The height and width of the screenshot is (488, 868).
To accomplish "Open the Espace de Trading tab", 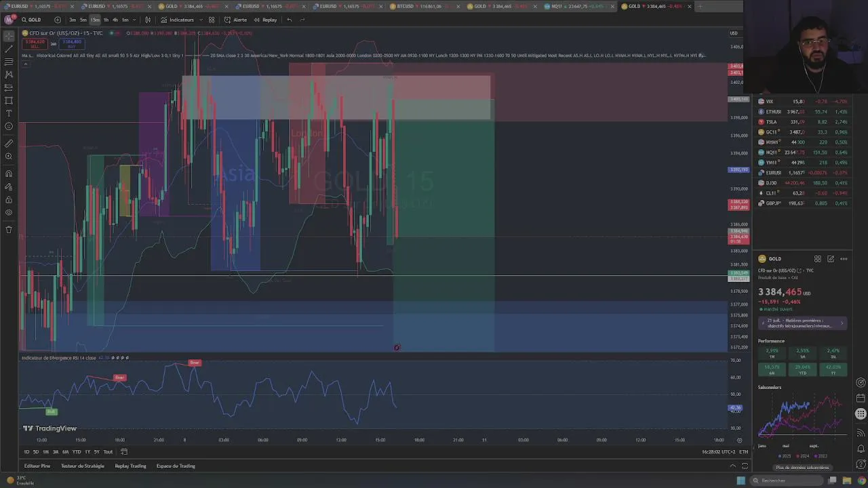I will [x=176, y=466].
